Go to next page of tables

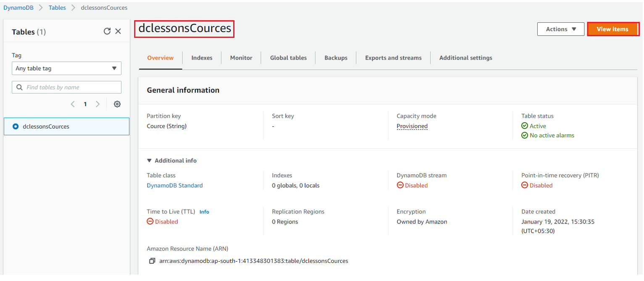click(x=97, y=104)
